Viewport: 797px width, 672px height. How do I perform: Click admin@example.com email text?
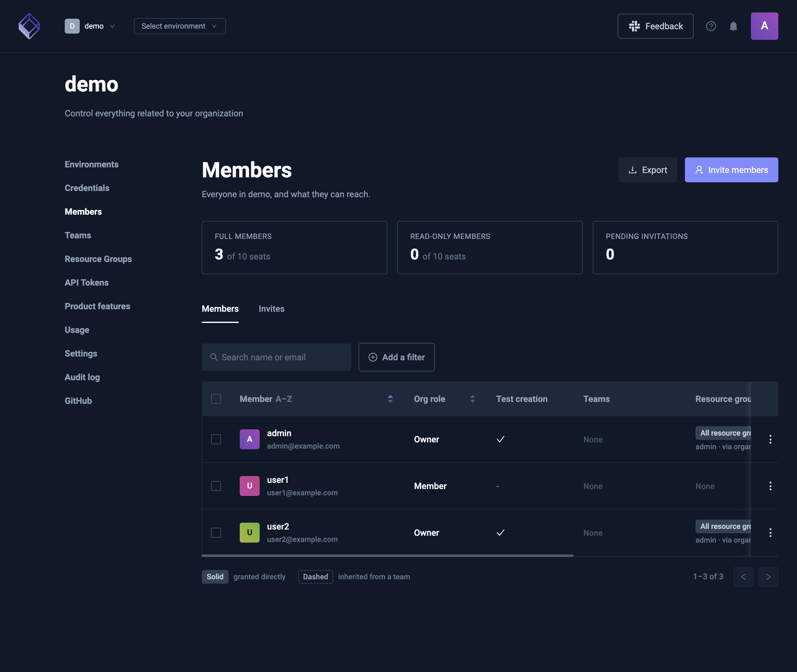303,446
